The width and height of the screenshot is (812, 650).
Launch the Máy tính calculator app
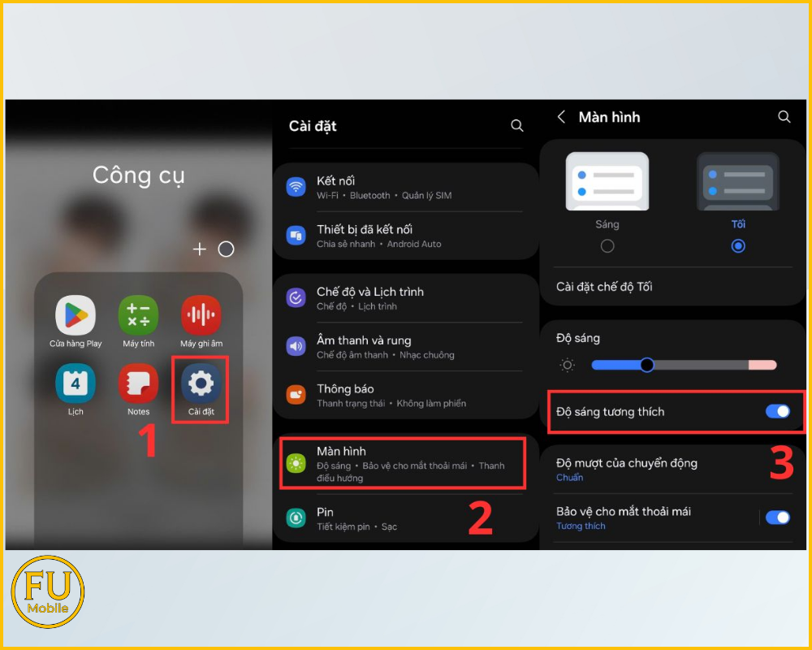138,315
